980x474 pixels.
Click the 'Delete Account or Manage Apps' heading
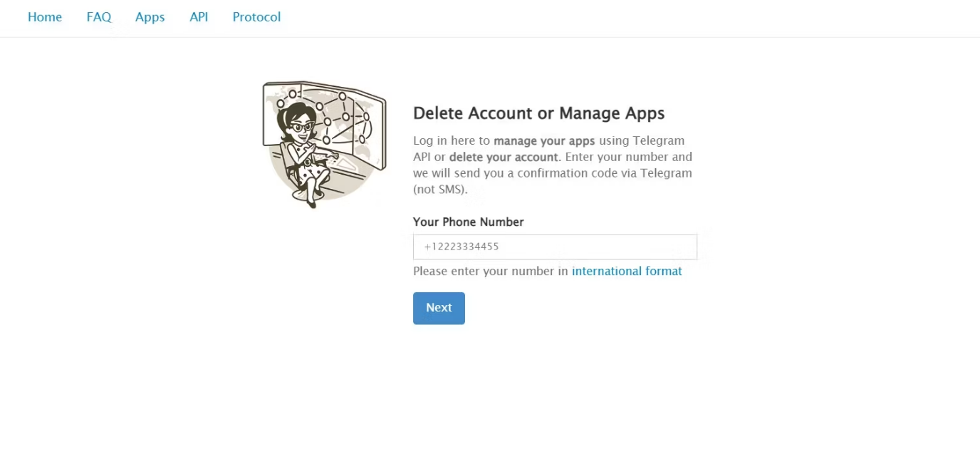click(538, 113)
